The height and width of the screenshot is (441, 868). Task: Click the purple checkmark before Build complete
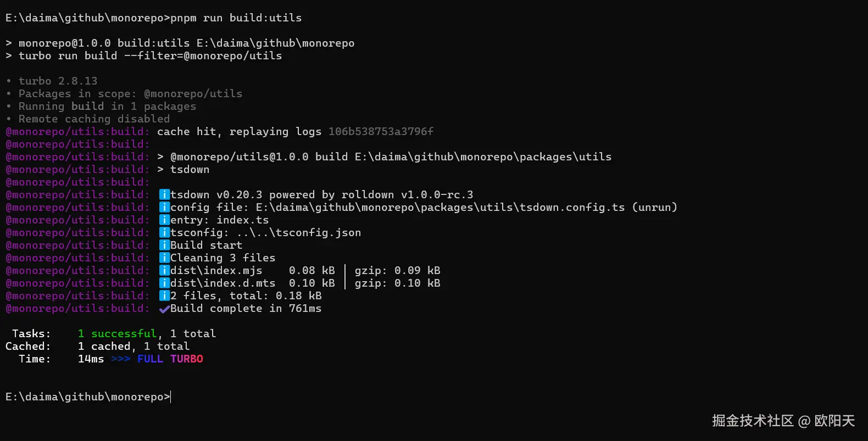click(164, 309)
